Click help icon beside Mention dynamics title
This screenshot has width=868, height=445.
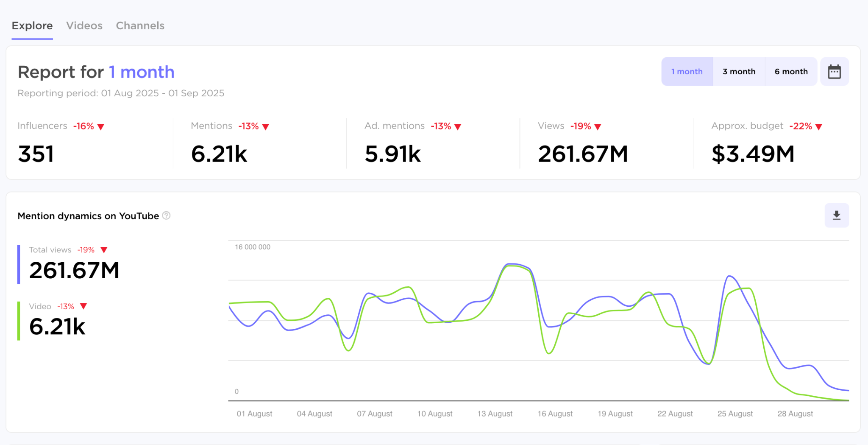coord(167,216)
